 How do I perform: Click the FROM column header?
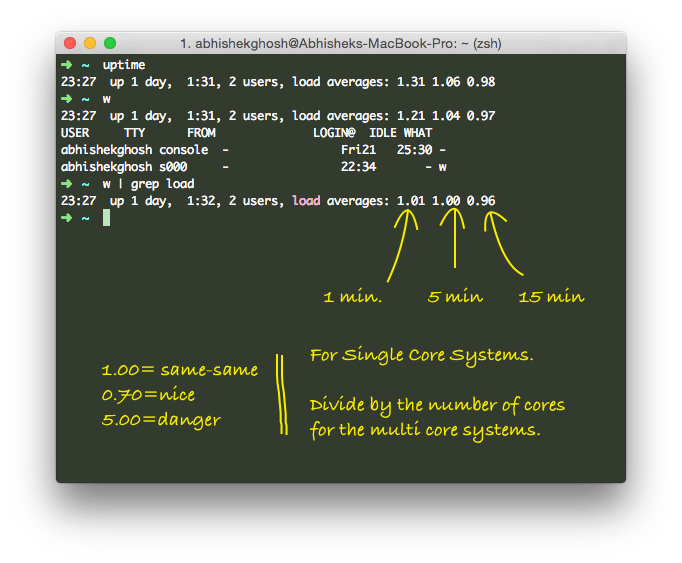[201, 133]
